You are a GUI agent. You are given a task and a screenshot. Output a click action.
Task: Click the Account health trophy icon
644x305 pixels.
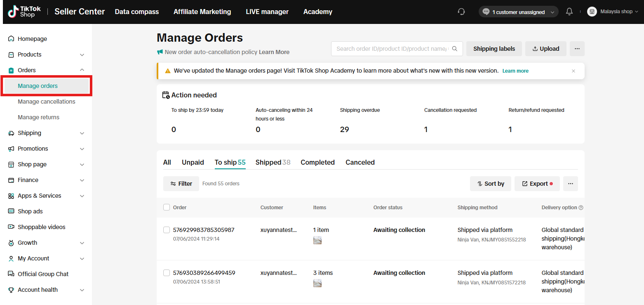coord(11,290)
